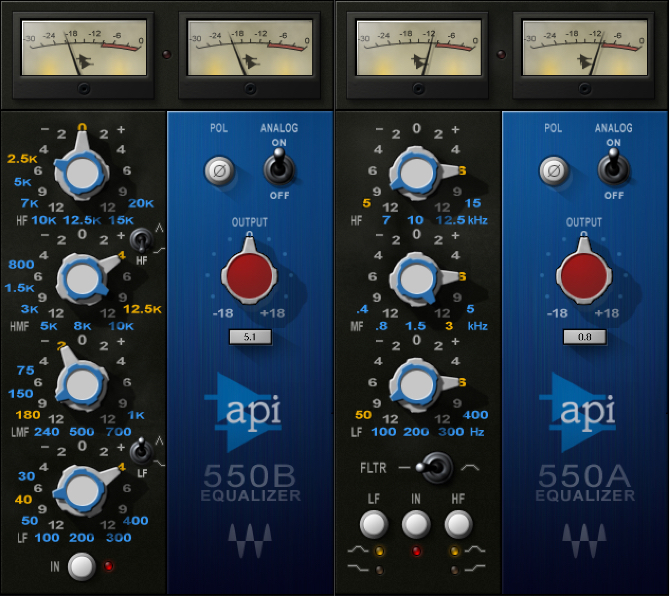The image size is (670, 596).
Task: Click the 550B HMF gain knob
Action: point(82,279)
